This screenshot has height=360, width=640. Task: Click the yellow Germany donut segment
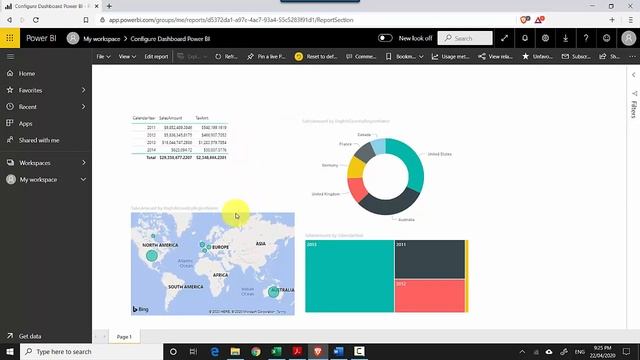[356, 168]
